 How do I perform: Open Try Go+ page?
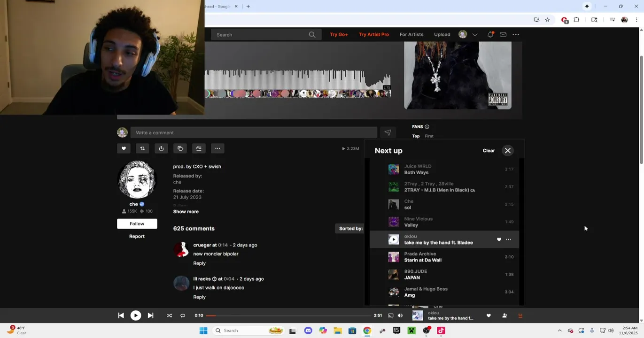(x=339, y=35)
